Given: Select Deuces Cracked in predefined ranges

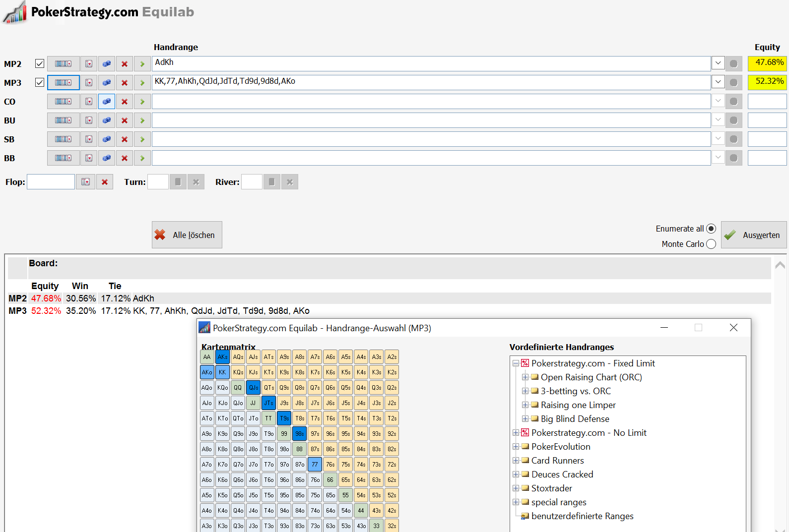Looking at the screenshot, I should point(562,474).
